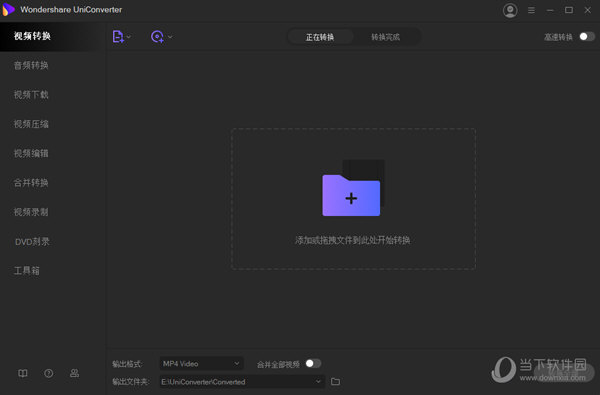Expand the add files dropdown arrow
The width and height of the screenshot is (600, 395).
(129, 37)
